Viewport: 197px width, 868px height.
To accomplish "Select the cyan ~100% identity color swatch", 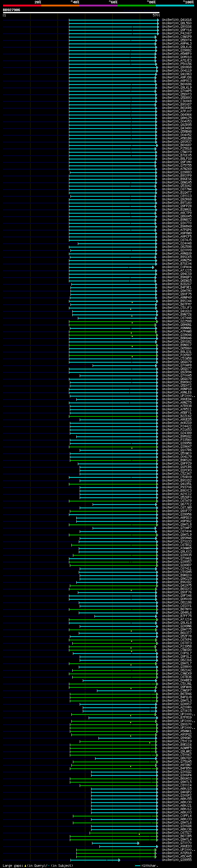I will point(175,6).
